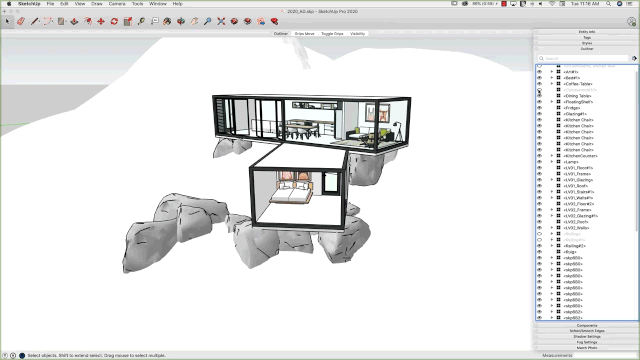
Task: Open the Outliner details arrow menu
Action: 634,58
